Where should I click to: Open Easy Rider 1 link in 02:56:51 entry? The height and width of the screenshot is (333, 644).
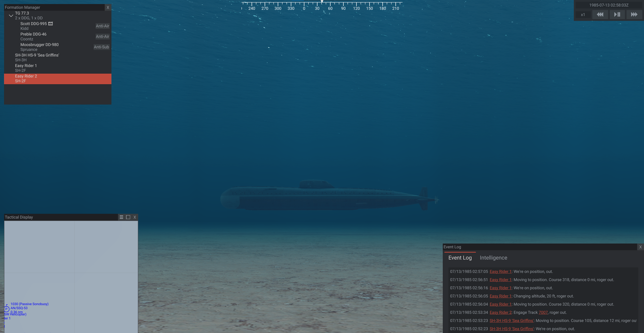coord(500,280)
